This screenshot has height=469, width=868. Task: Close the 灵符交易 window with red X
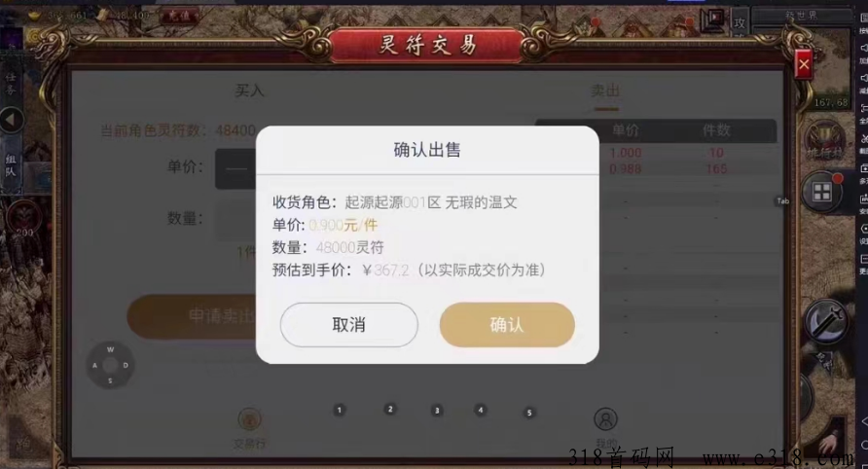click(804, 65)
